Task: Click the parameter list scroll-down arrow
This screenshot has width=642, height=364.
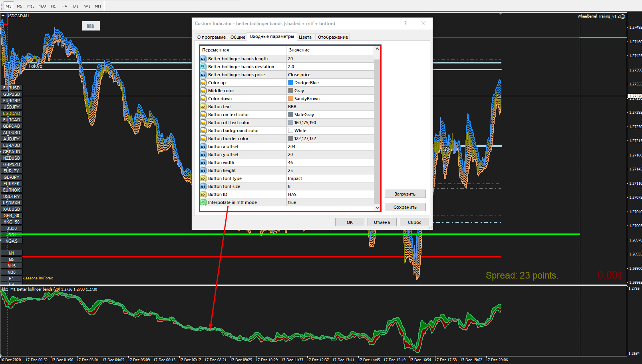Action: (377, 208)
